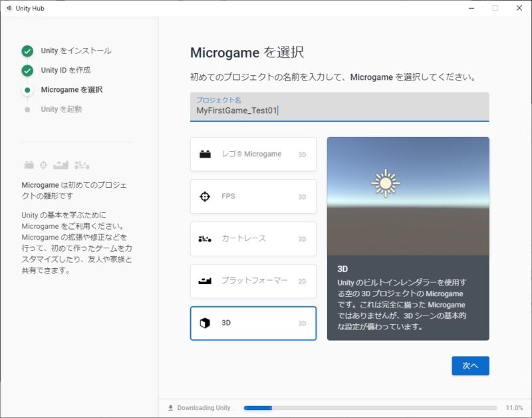Click the green checkmark beside Unity ID を作成
Image resolution: width=532 pixels, height=418 pixels.
click(x=27, y=71)
